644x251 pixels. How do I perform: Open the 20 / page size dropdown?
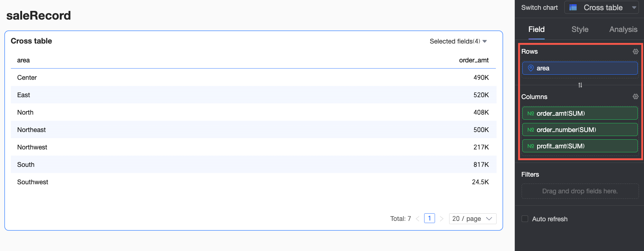[x=472, y=219]
